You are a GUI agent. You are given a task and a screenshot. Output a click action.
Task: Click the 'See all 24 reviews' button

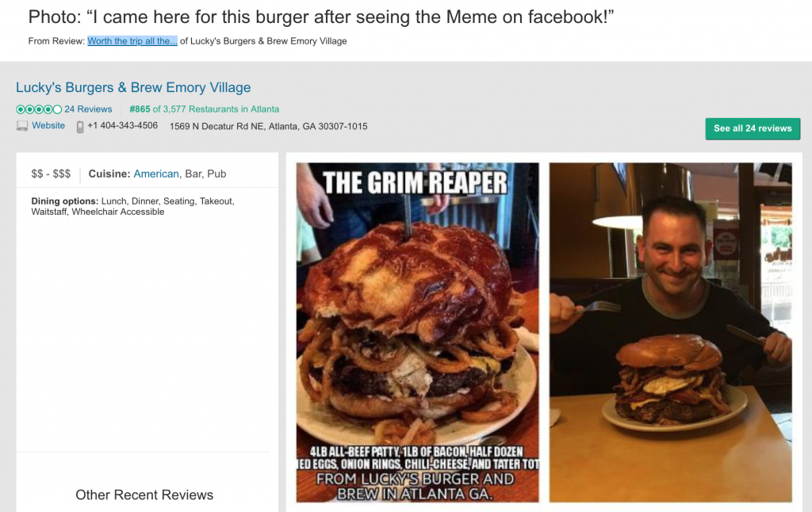pos(753,128)
